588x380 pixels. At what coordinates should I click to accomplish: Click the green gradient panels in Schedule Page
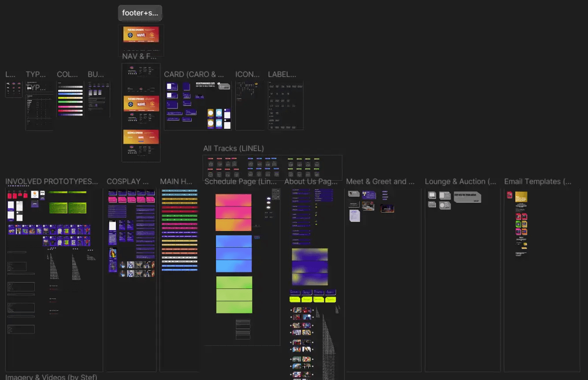[234, 295]
